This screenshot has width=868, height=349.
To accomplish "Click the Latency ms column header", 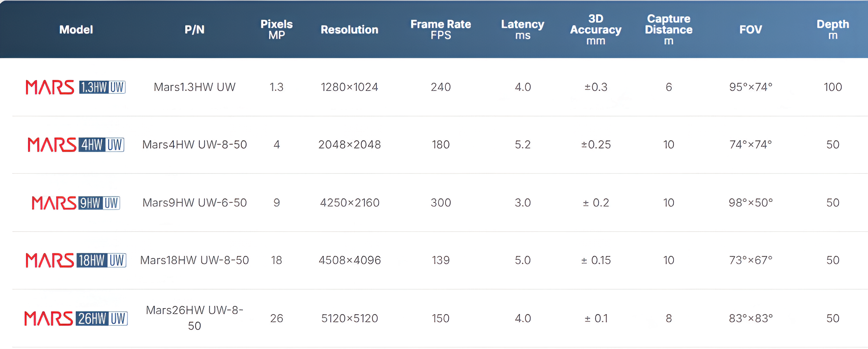I will 523,30.
